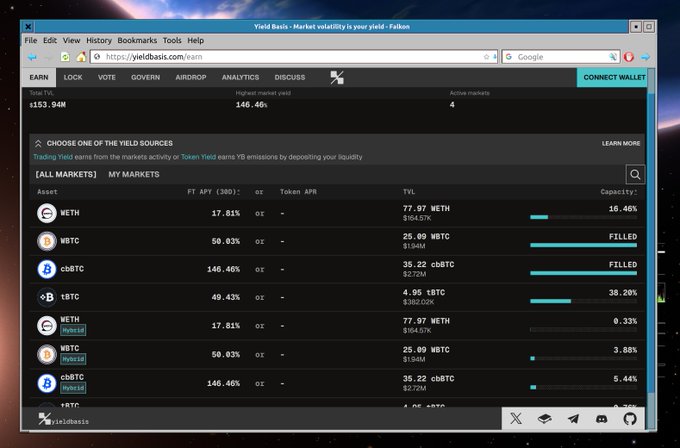Click the blue forward arrow at toolbar end

pyautogui.click(x=645, y=57)
